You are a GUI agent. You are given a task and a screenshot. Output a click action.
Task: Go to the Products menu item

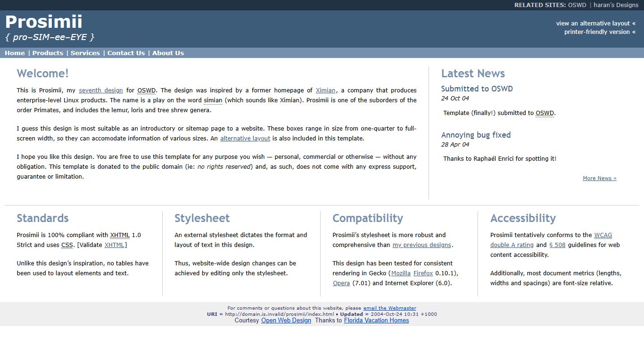point(48,53)
